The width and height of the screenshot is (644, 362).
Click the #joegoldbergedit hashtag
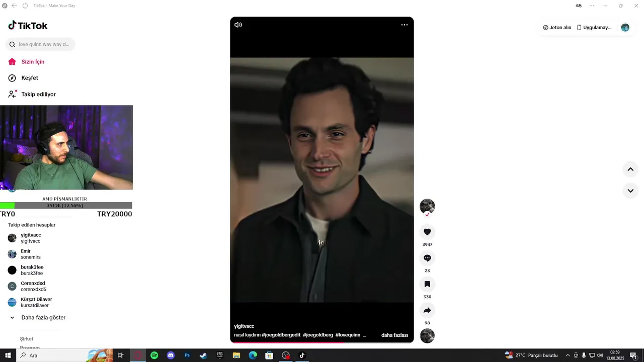(281, 335)
